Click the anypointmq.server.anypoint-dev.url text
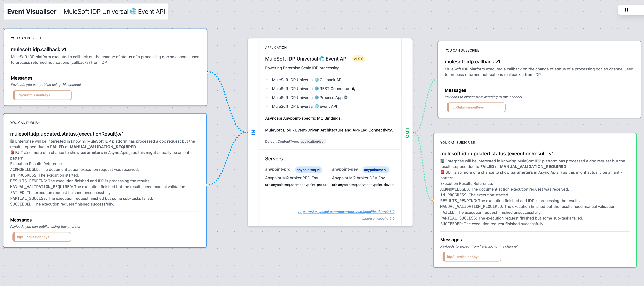The image size is (644, 286). click(366, 185)
